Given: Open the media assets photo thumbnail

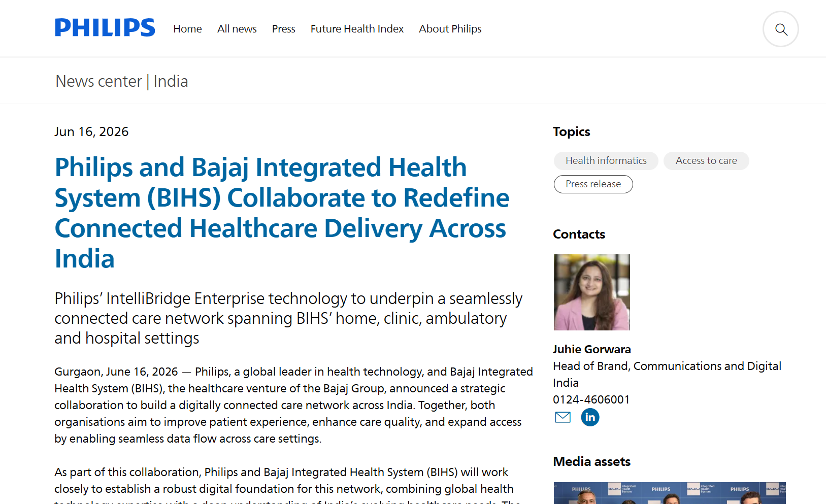Looking at the screenshot, I should point(670,493).
